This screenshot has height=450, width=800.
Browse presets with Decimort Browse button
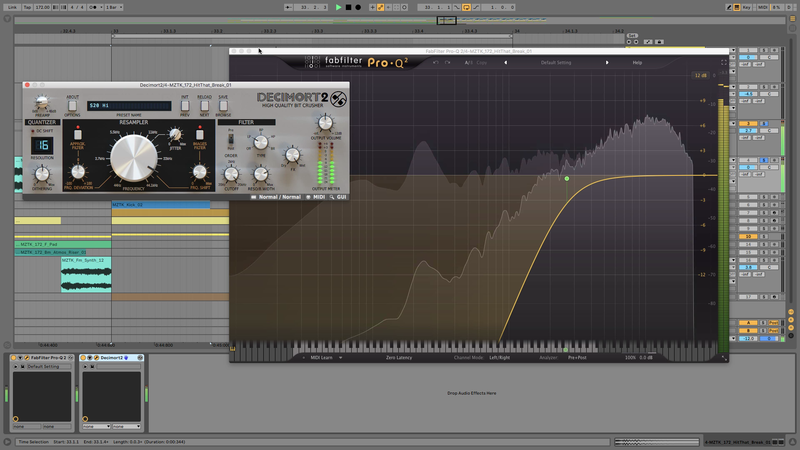coord(223,106)
